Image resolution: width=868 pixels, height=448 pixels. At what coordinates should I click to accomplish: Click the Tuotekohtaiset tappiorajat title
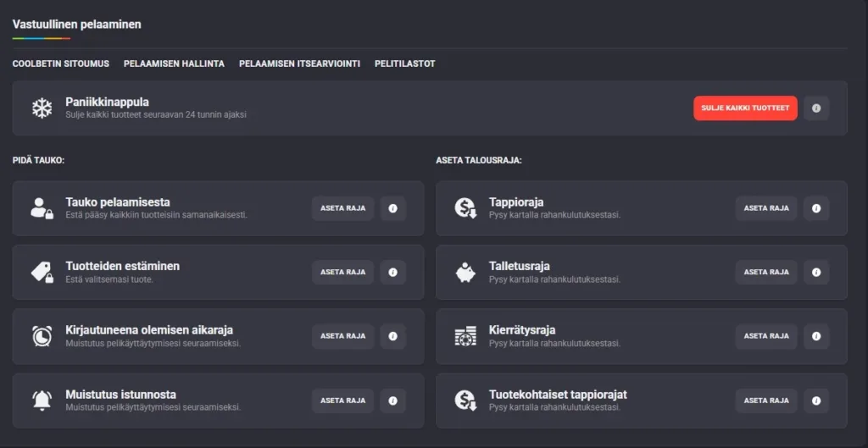click(x=558, y=395)
